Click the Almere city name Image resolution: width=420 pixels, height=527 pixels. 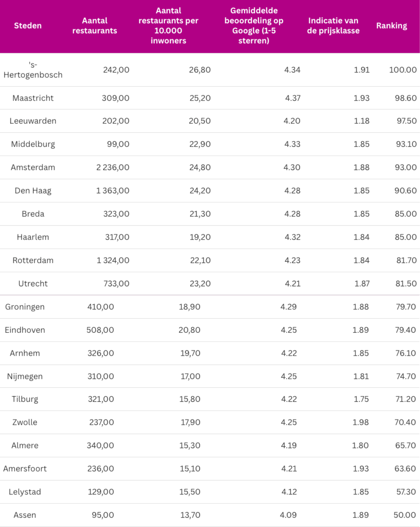click(x=25, y=445)
